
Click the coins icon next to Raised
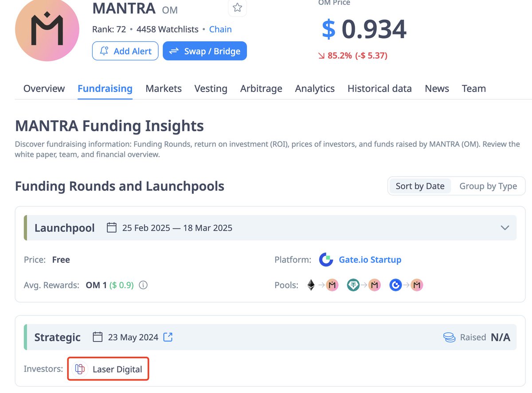(450, 337)
